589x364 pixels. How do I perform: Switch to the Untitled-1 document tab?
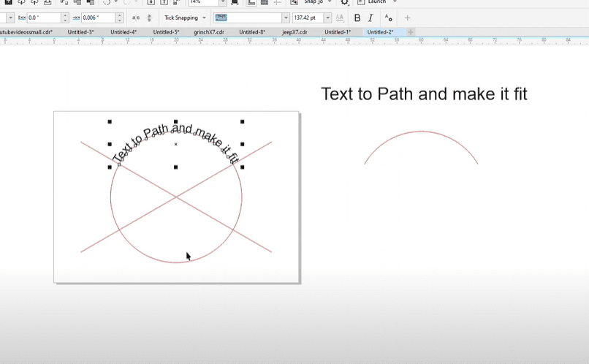coord(338,32)
